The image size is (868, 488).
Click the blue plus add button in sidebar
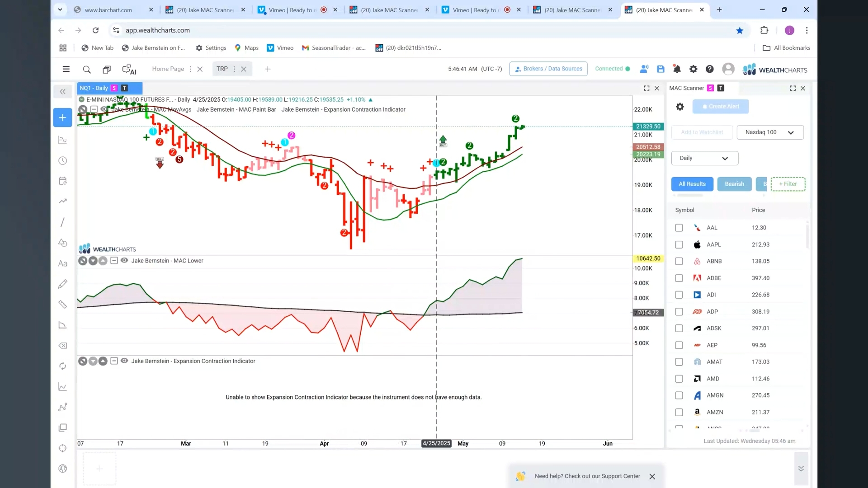[x=63, y=117]
